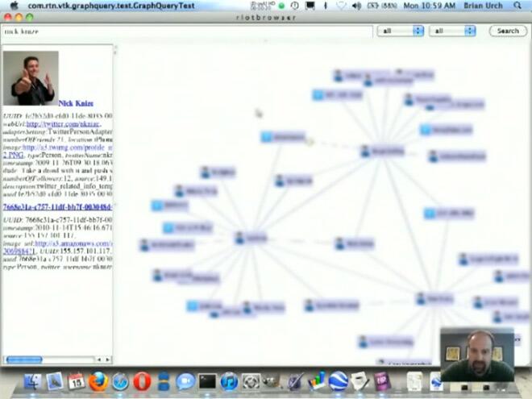Open Finder from the dock
Viewport: 532px width, 399px height.
33,381
